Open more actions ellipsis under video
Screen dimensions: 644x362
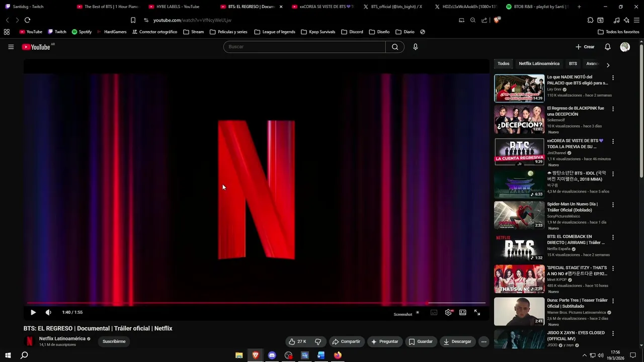[484, 341]
